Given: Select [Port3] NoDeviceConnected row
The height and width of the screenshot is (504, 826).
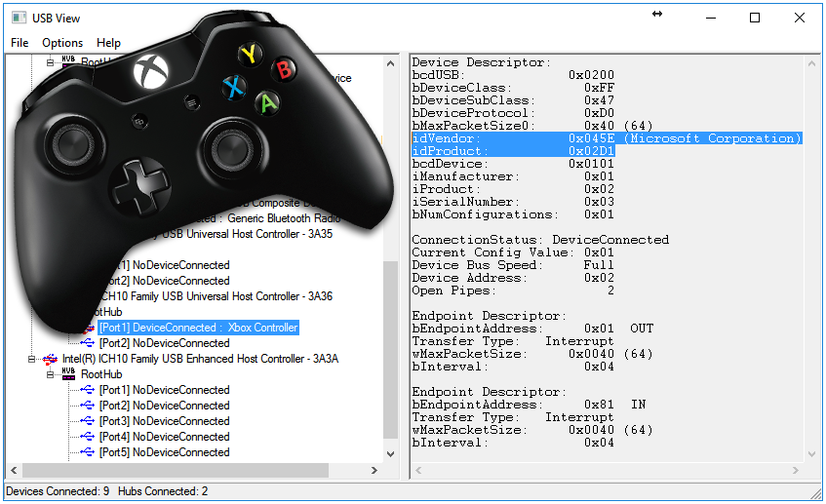Looking at the screenshot, I should [x=165, y=421].
